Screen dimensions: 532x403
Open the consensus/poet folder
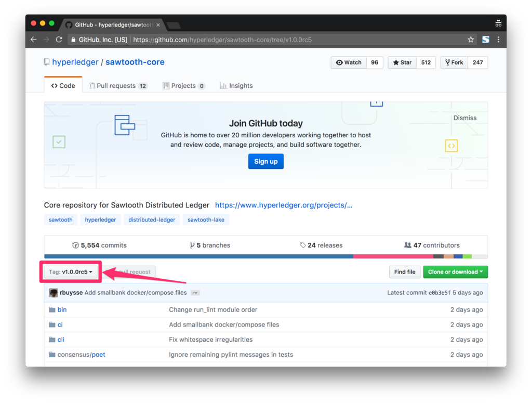coord(81,355)
